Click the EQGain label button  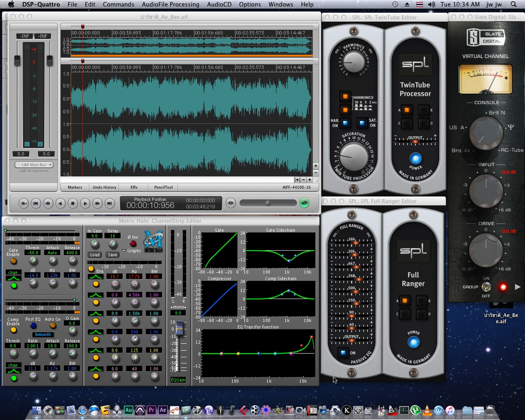pyautogui.click(x=178, y=380)
